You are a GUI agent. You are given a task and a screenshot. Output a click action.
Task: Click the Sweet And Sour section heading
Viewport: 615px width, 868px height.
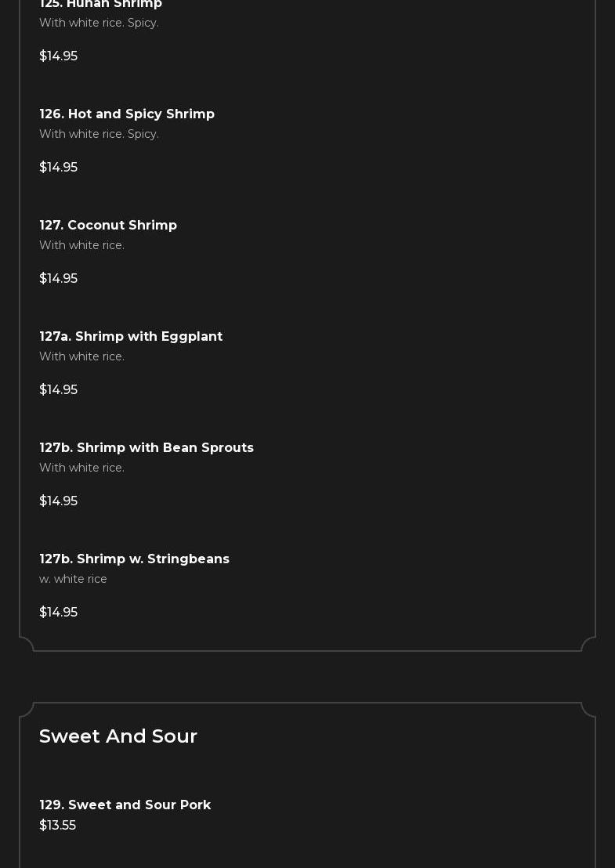pyautogui.click(x=118, y=736)
